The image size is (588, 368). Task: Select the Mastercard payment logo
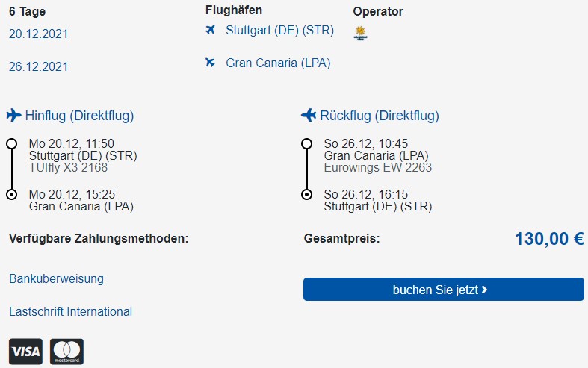click(x=66, y=352)
